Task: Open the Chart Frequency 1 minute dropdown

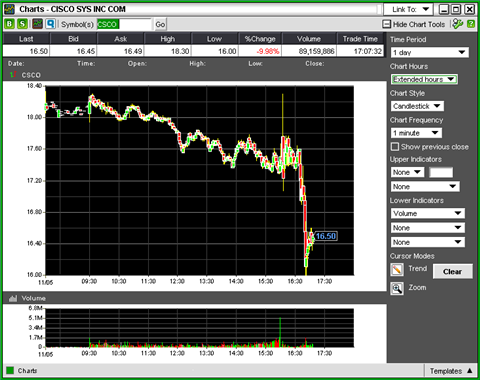Action: (416, 133)
